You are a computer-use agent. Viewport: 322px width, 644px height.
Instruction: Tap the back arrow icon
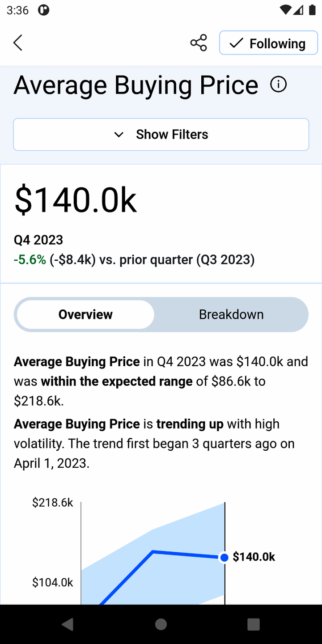click(x=18, y=43)
